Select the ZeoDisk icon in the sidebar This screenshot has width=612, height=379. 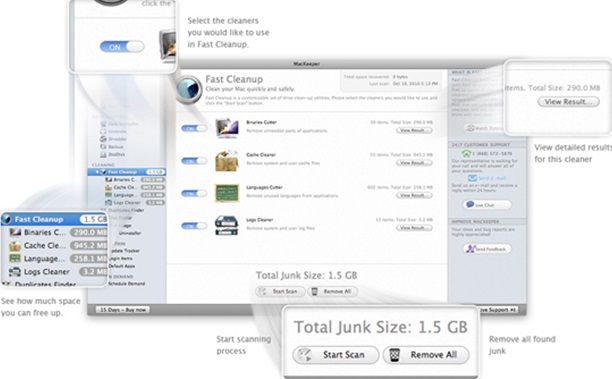(x=103, y=155)
